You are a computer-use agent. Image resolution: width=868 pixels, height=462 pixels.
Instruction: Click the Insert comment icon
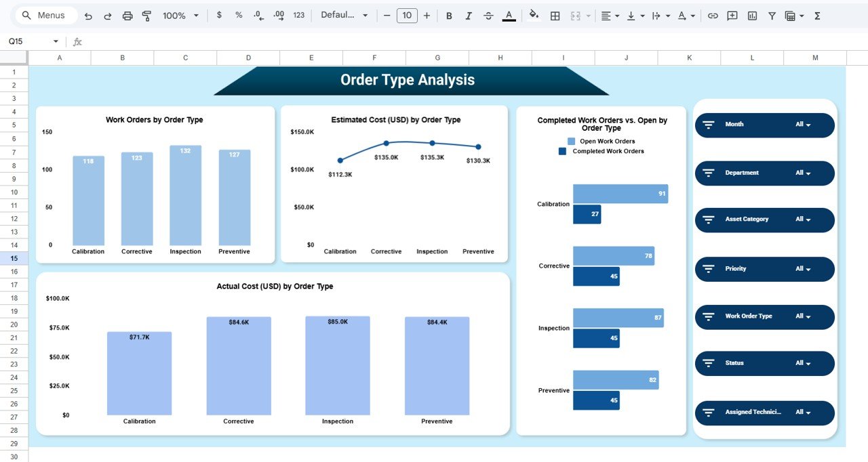click(x=732, y=15)
